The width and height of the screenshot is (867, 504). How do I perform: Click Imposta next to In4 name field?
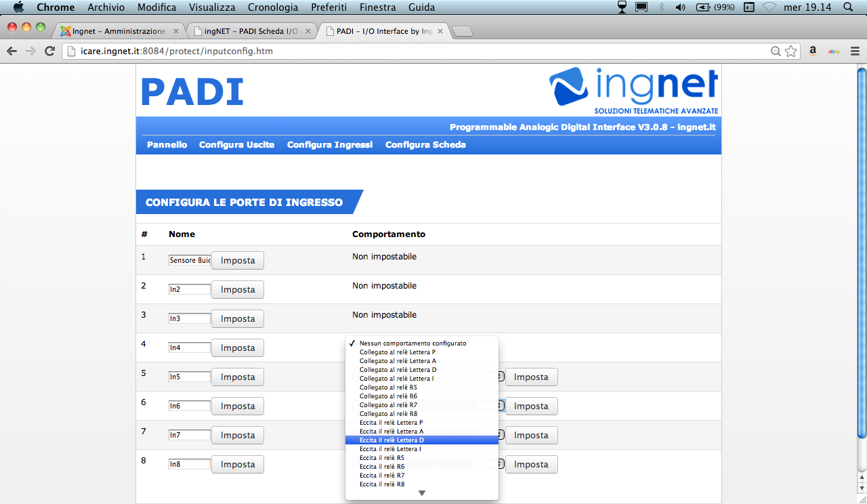tap(238, 348)
